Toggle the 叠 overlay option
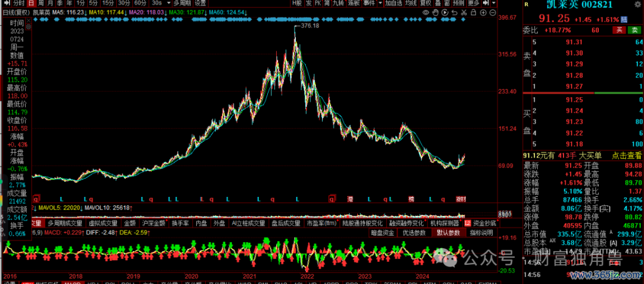The image size is (644, 284). point(438,4)
